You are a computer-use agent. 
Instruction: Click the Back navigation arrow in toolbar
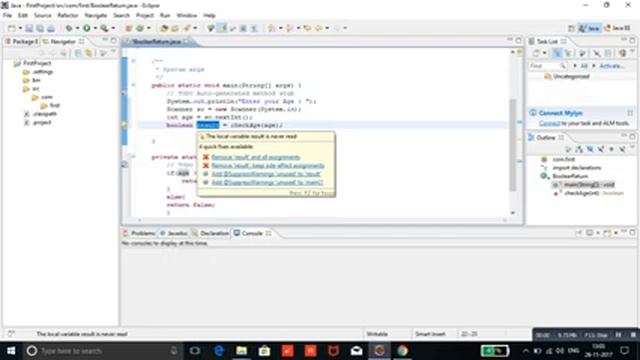coord(318,28)
